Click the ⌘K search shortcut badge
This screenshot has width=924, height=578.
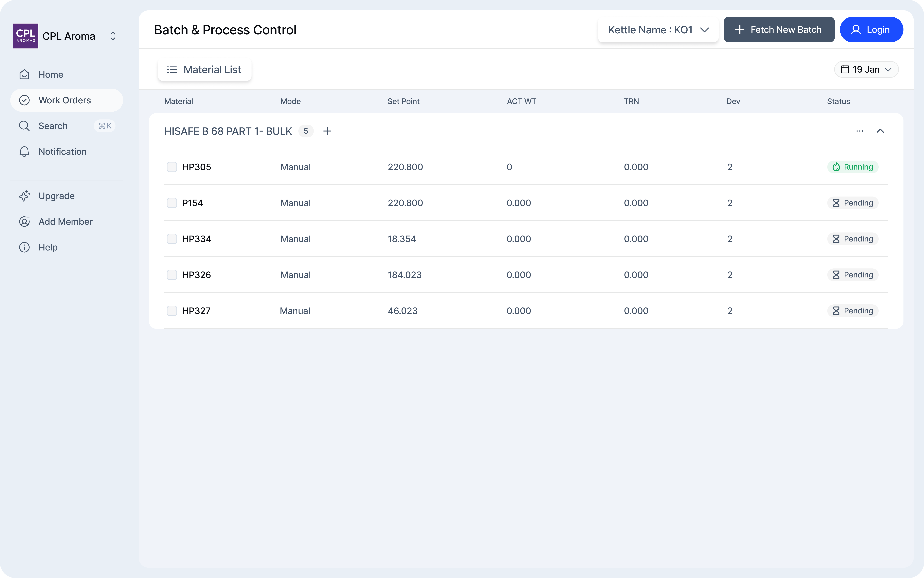pyautogui.click(x=105, y=126)
